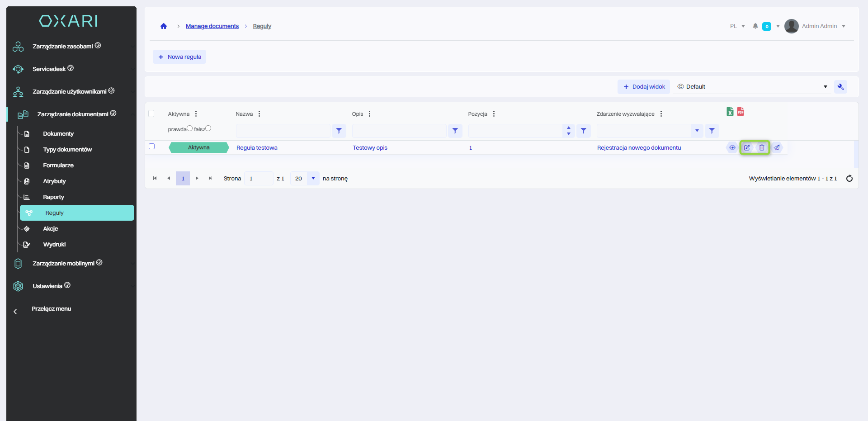Select the 'prawda' radio filter
868x421 pixels.
click(x=190, y=128)
